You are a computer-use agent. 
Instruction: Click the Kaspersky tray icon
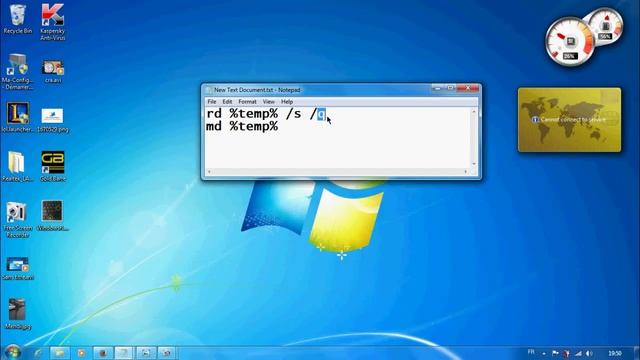point(567,353)
